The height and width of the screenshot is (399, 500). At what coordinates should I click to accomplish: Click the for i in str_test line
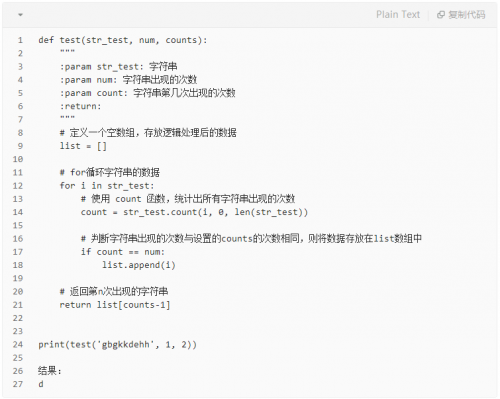pos(107,186)
